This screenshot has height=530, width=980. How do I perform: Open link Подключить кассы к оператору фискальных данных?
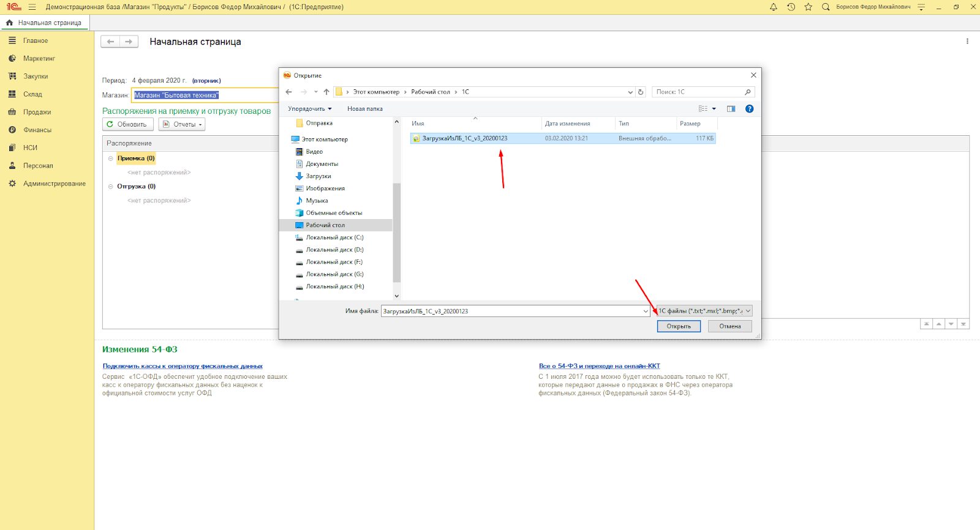tap(183, 366)
